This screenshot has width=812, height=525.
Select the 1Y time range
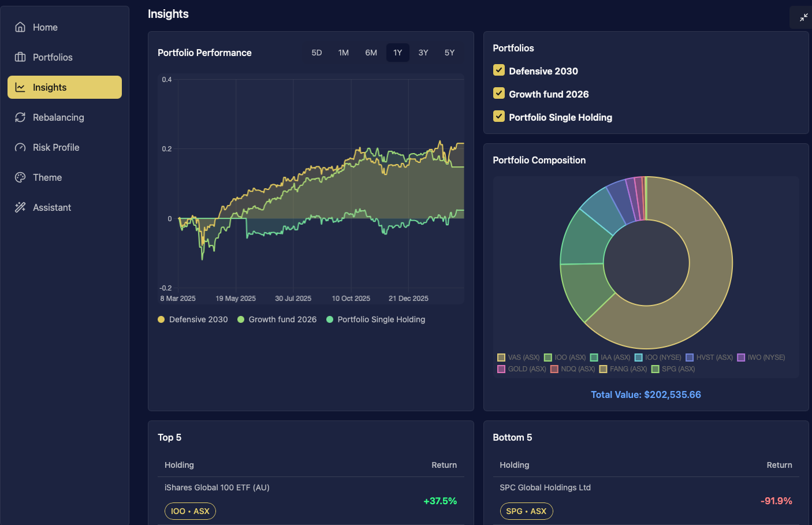click(398, 53)
